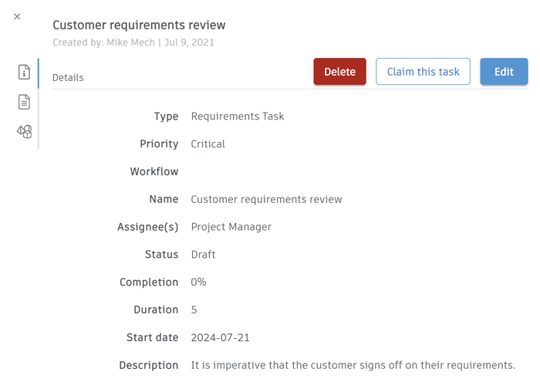Image resolution: width=540 pixels, height=392 pixels.
Task: Click the duration value 5
Action: point(194,310)
